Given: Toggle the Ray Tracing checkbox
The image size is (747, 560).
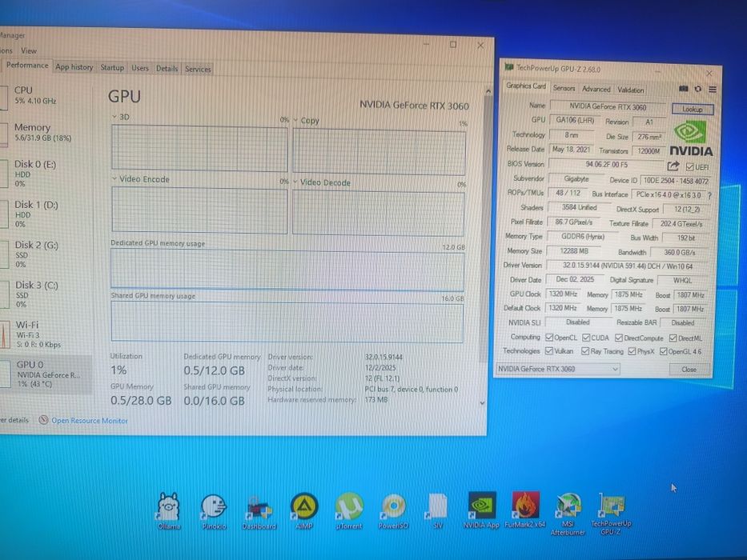Looking at the screenshot, I should click(x=585, y=351).
